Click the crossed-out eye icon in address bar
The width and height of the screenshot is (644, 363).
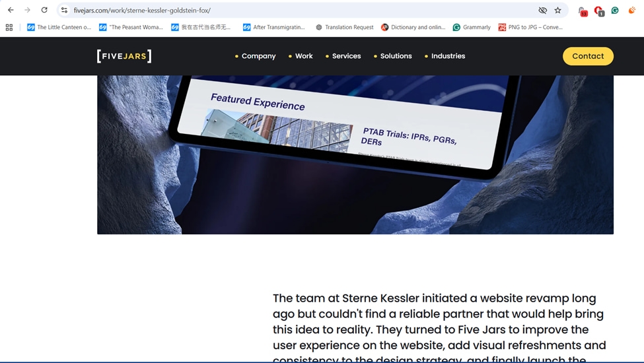(542, 11)
